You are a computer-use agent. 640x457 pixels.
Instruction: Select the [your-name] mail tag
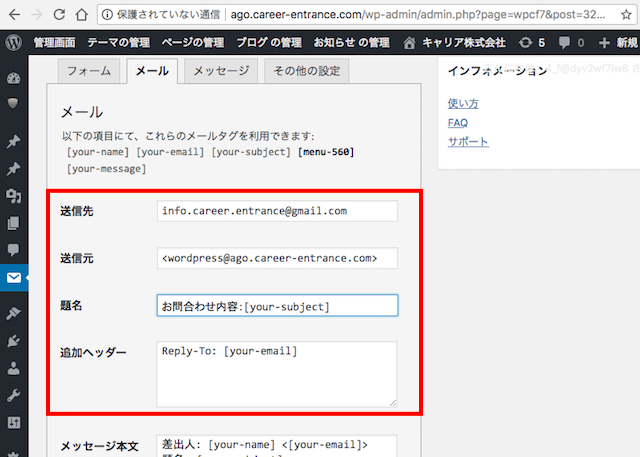tap(98, 152)
